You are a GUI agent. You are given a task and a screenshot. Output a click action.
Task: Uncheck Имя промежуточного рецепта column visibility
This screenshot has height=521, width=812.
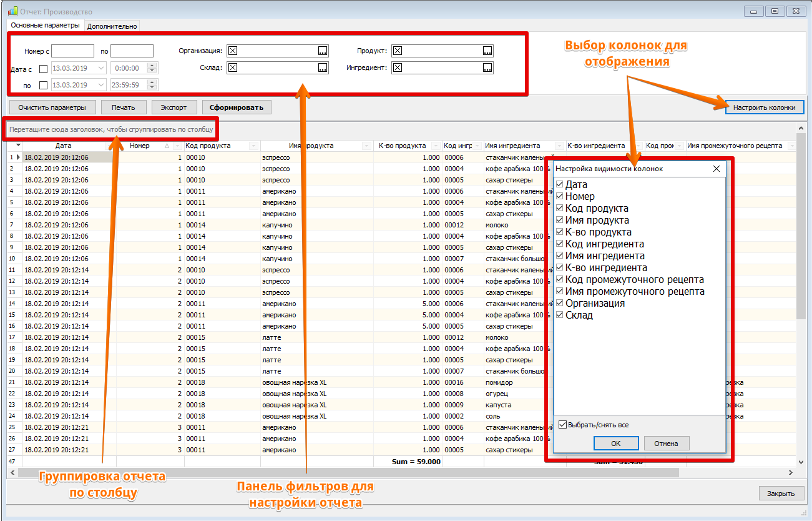click(560, 292)
